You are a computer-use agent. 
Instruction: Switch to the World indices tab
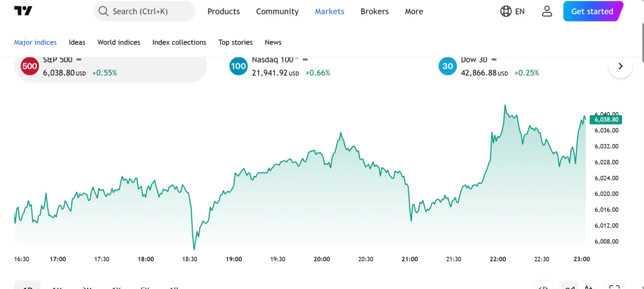(119, 42)
